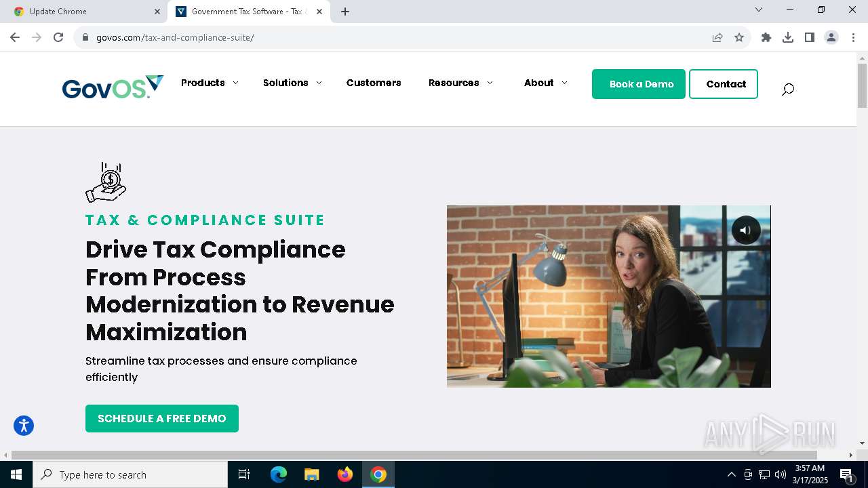Click the scroll right arrow
The width and height of the screenshot is (868, 488).
tap(851, 455)
